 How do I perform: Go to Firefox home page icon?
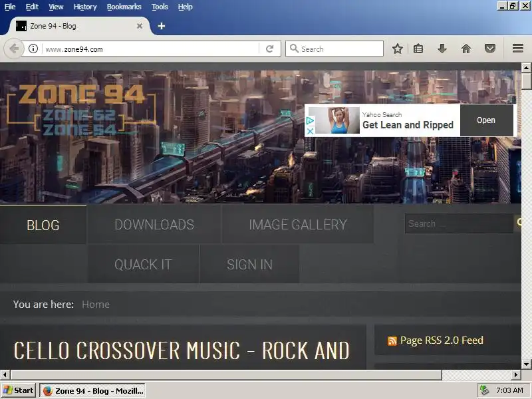pyautogui.click(x=466, y=49)
